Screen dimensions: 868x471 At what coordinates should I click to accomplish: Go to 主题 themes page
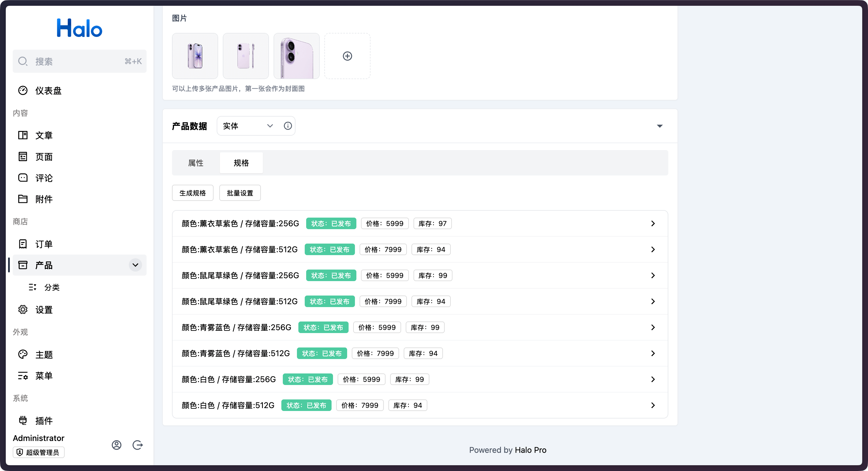tap(44, 354)
